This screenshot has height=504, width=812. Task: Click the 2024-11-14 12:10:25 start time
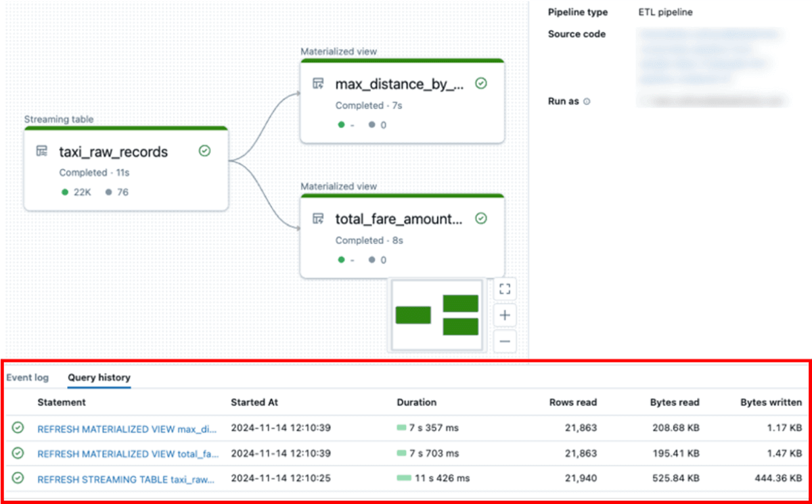coord(281,478)
